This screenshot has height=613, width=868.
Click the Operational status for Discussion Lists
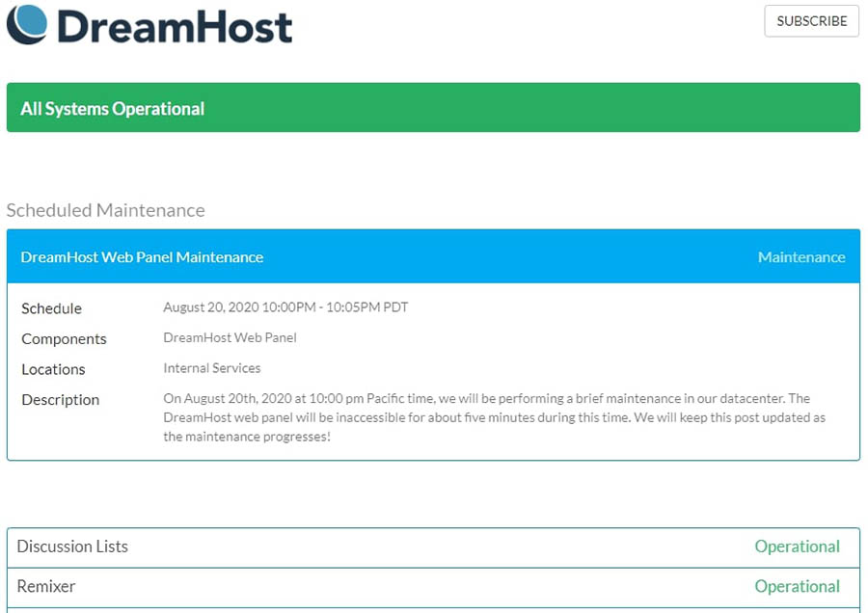coord(797,546)
